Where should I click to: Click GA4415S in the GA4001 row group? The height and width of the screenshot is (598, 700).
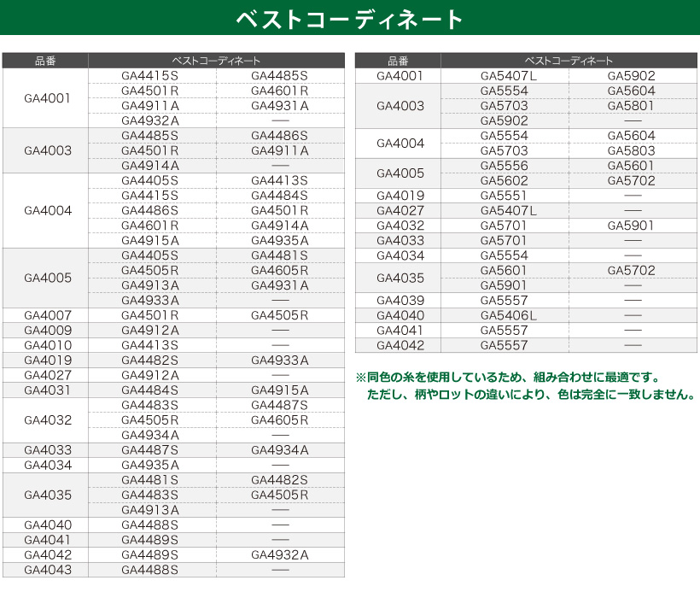click(x=149, y=76)
